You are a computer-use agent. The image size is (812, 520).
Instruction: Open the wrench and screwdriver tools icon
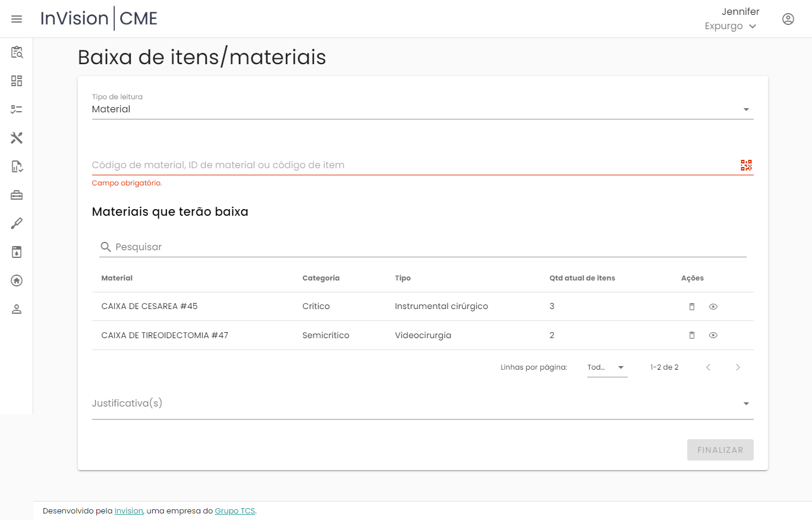coord(17,138)
